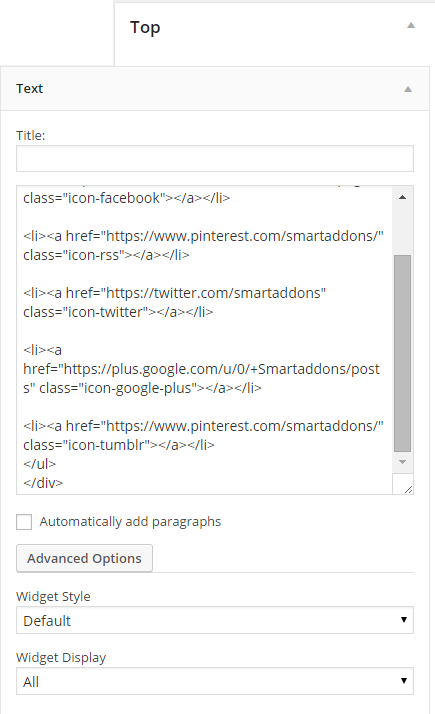Click the icon-facebook class code line
The width and height of the screenshot is (435, 714).
point(127,198)
